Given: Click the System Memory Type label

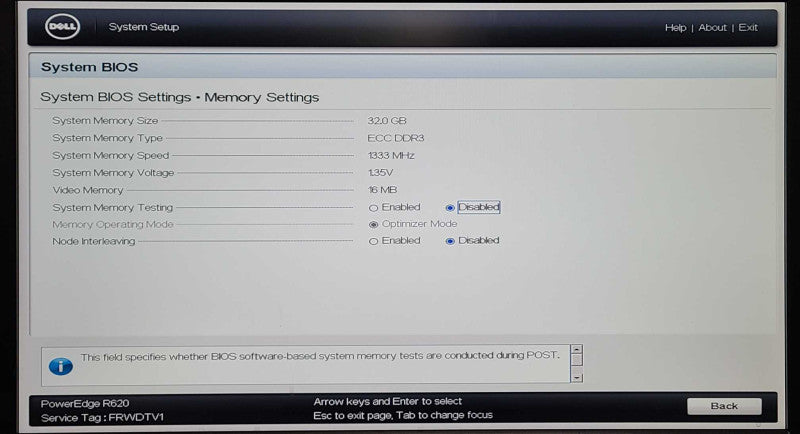Looking at the screenshot, I should (107, 138).
